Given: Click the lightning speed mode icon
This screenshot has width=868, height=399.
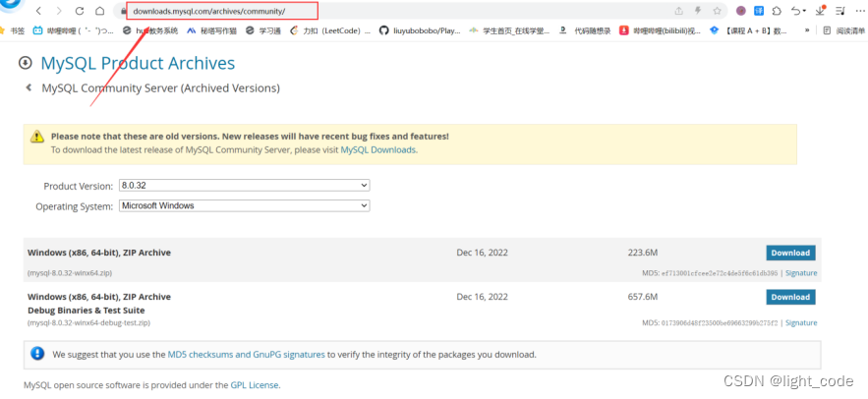Looking at the screenshot, I should 698,11.
